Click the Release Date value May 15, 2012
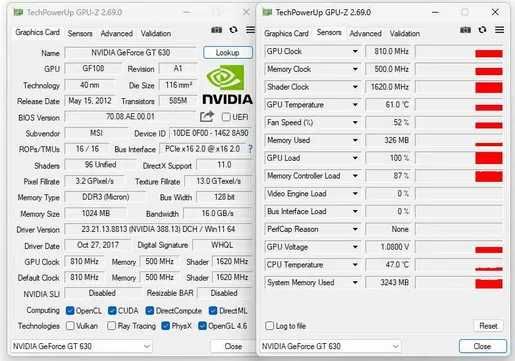 (x=90, y=101)
